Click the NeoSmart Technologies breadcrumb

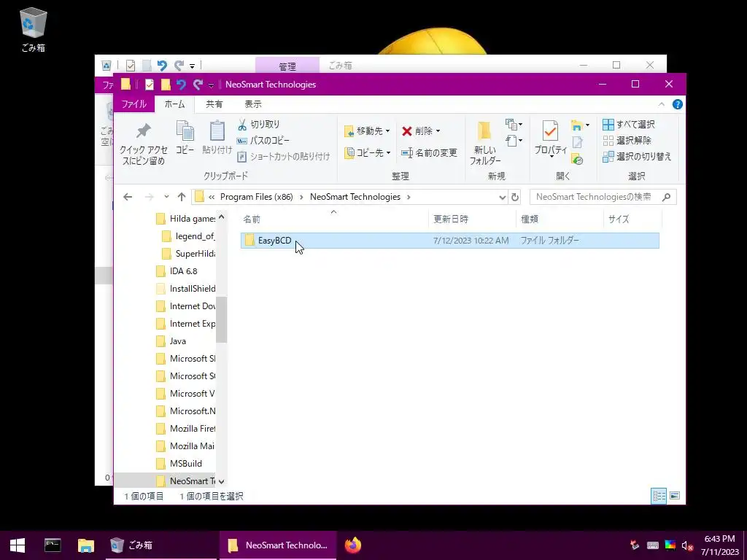[355, 197]
